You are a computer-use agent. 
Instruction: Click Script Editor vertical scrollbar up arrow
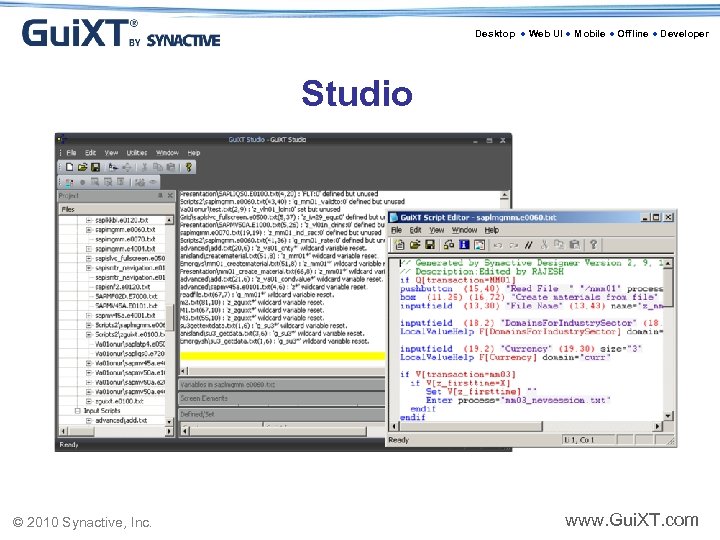click(668, 263)
